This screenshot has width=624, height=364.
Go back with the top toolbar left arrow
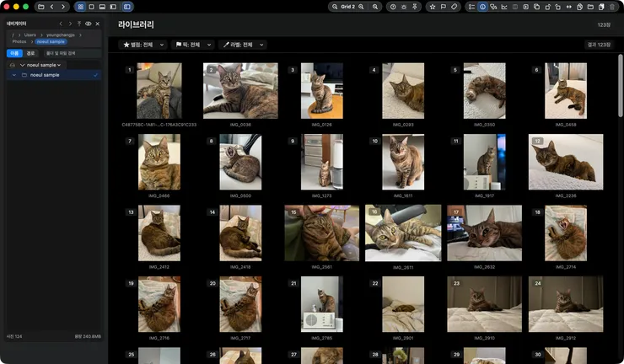pos(51,7)
